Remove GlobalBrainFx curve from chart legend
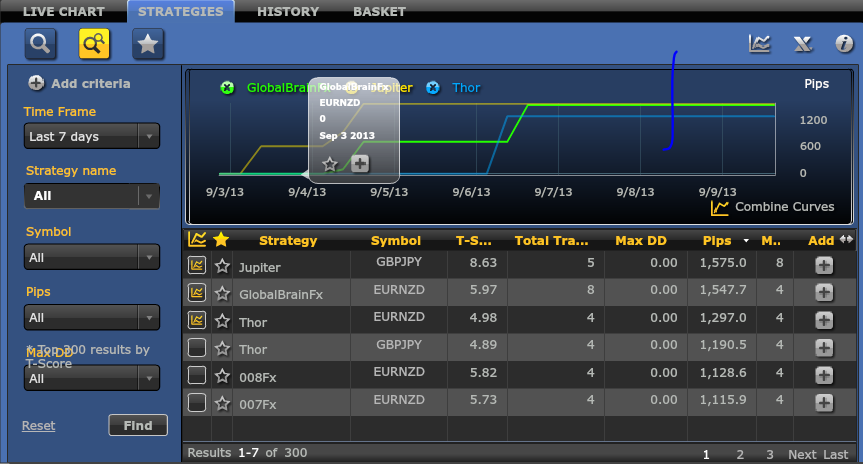Screen dimensions: 863x464 227,88
